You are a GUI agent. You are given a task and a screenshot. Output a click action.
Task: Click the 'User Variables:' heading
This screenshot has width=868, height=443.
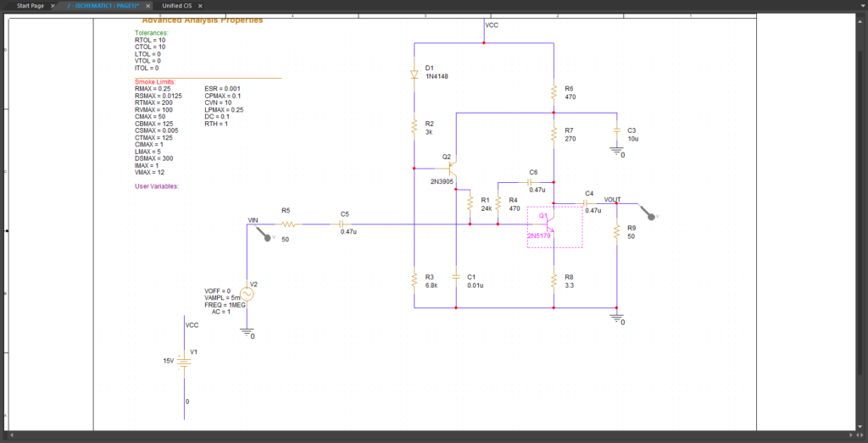click(157, 186)
